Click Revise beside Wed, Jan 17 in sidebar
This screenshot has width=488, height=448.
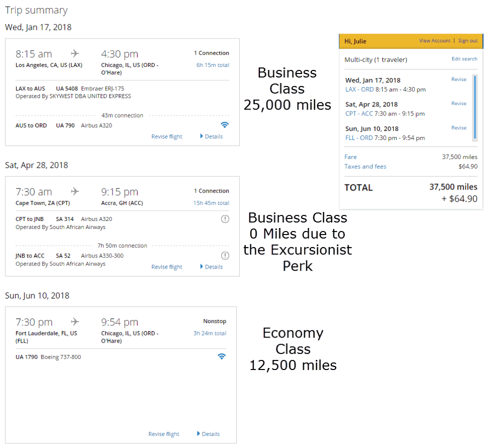[458, 79]
